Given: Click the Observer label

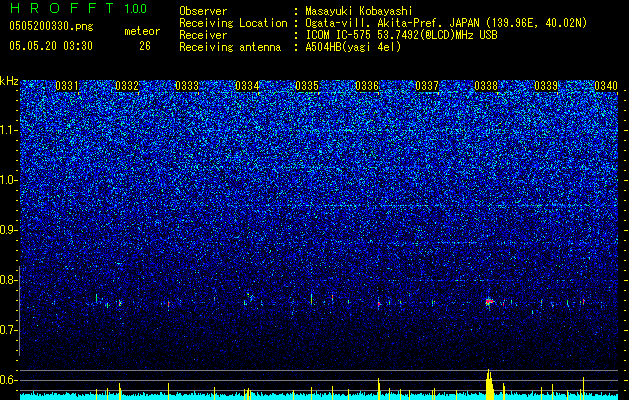Looking at the screenshot, I should pyautogui.click(x=203, y=11).
